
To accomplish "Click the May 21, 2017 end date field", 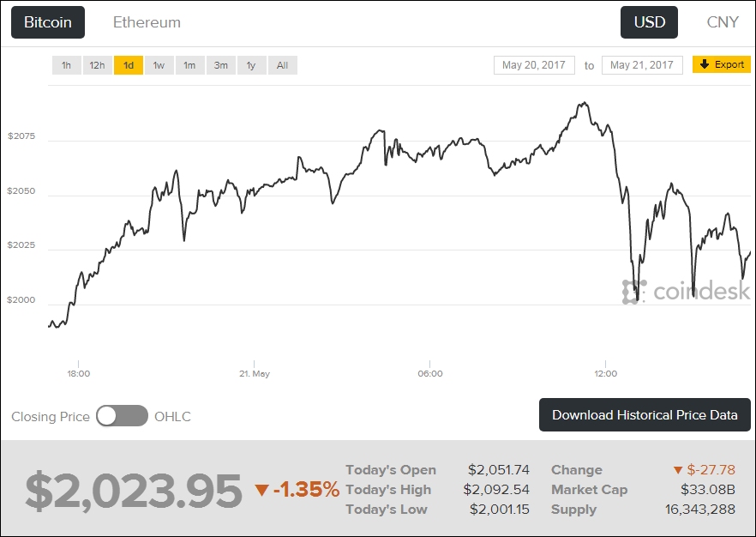I will point(642,65).
